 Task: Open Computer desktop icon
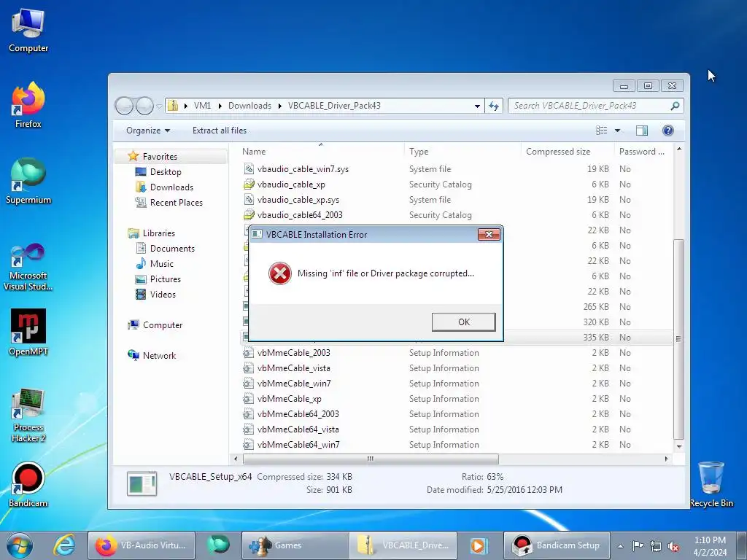coord(28,31)
